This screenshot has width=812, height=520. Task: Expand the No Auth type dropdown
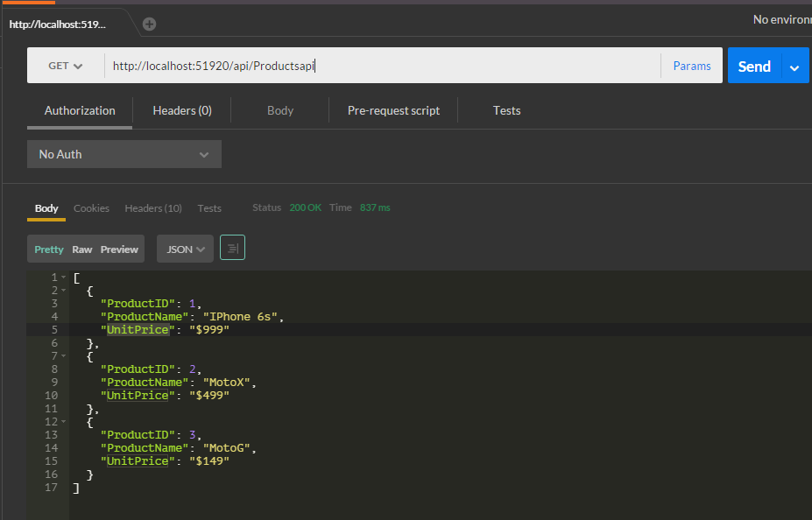[124, 154]
